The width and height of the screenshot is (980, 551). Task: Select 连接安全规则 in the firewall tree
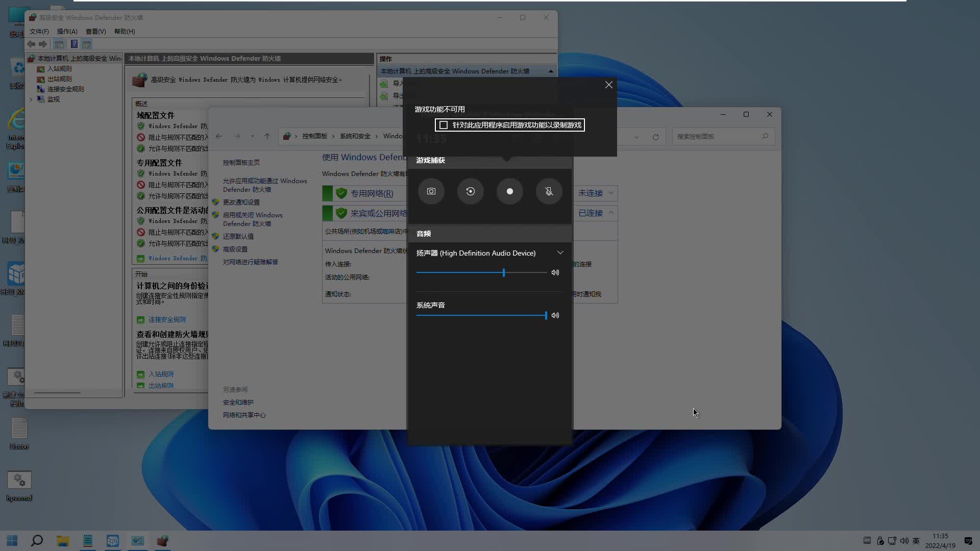(x=65, y=89)
